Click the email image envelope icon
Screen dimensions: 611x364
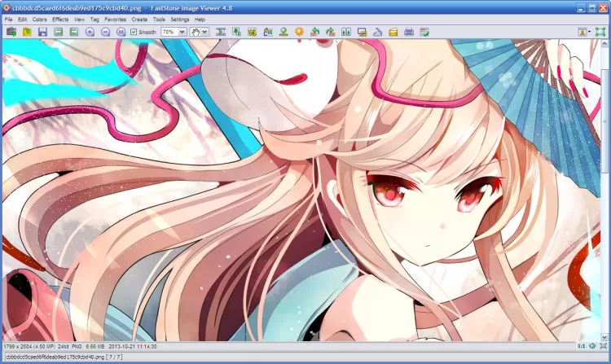(393, 32)
